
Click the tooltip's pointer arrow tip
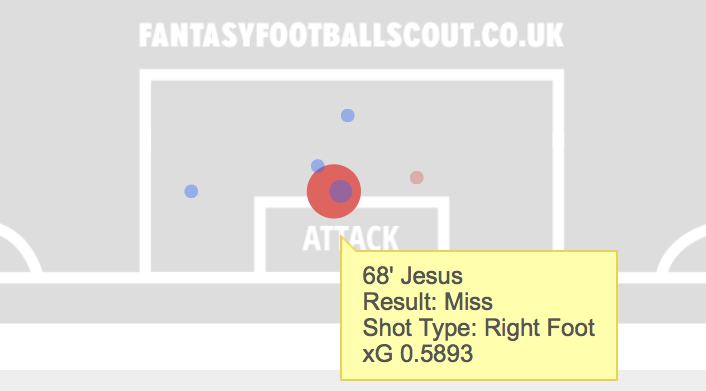342,237
